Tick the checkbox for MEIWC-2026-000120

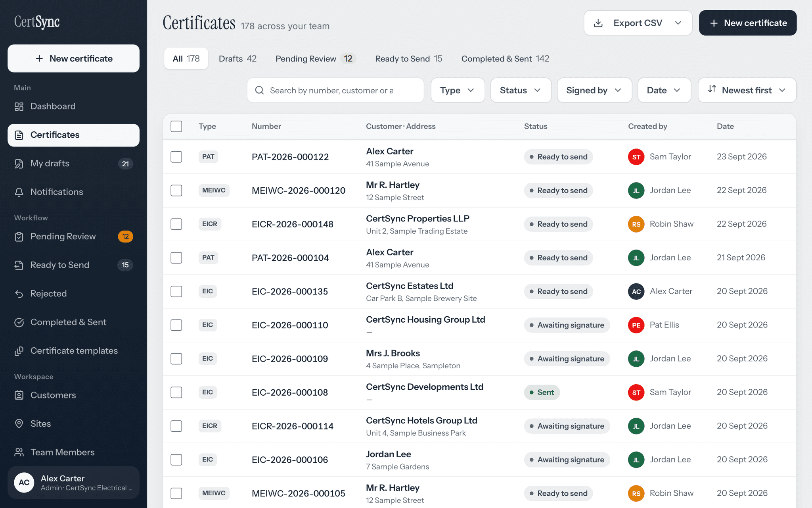click(176, 190)
